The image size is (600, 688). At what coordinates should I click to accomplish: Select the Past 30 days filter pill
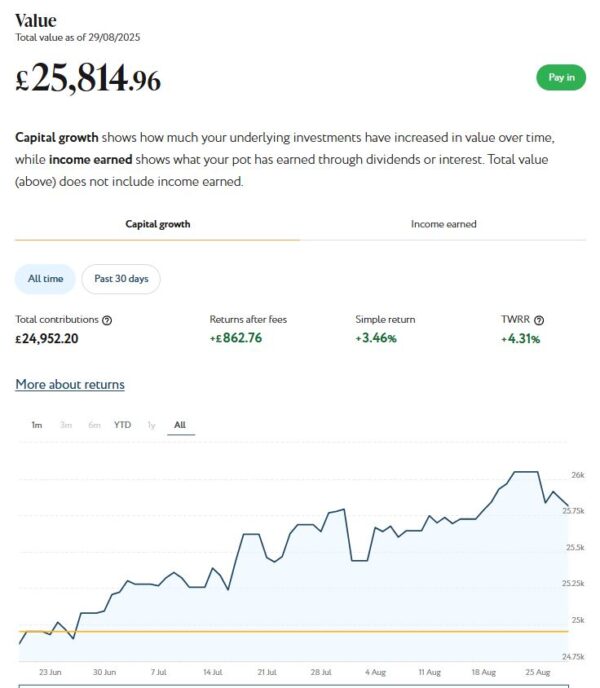121,279
